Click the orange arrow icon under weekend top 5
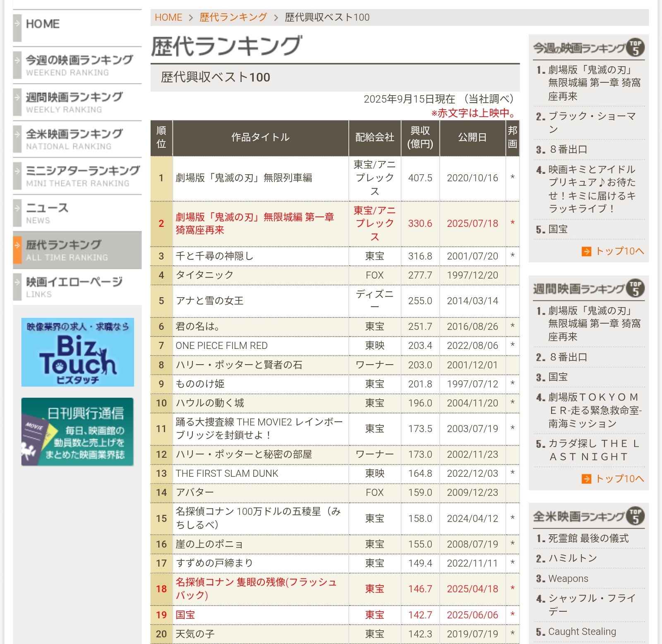The height and width of the screenshot is (644, 662). pos(586,251)
